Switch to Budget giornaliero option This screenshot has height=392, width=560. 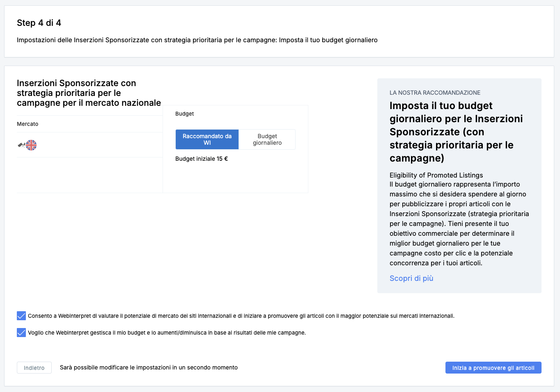coord(267,139)
